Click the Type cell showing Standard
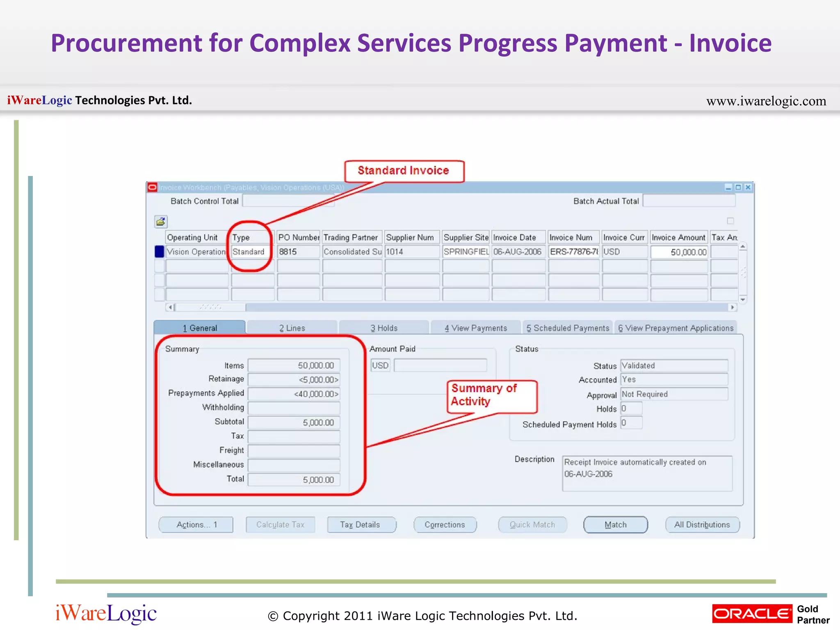This screenshot has height=630, width=840. tap(252, 251)
